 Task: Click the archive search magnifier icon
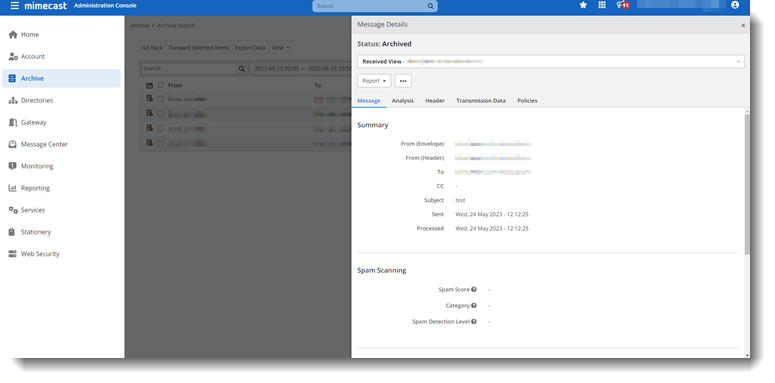[242, 69]
